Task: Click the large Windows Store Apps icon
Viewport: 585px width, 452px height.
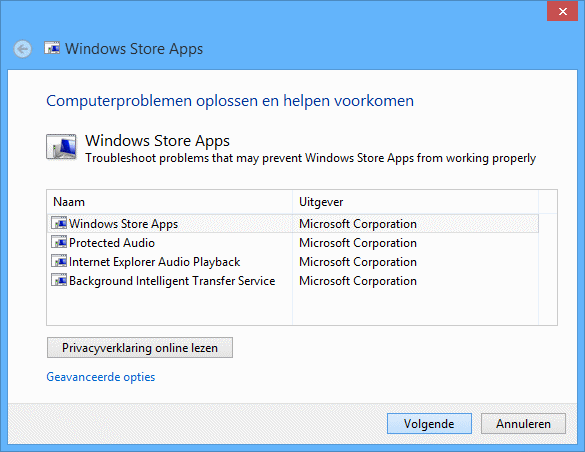Action: [x=62, y=147]
